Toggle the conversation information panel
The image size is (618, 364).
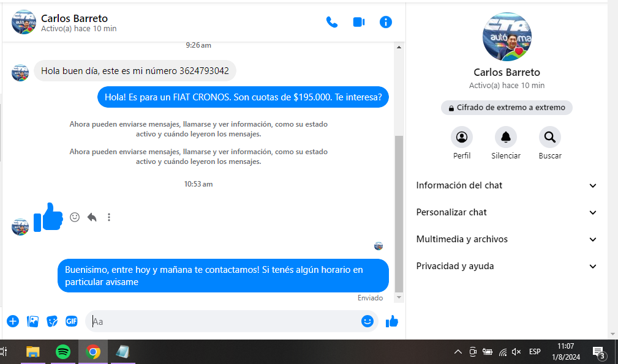[x=385, y=22]
